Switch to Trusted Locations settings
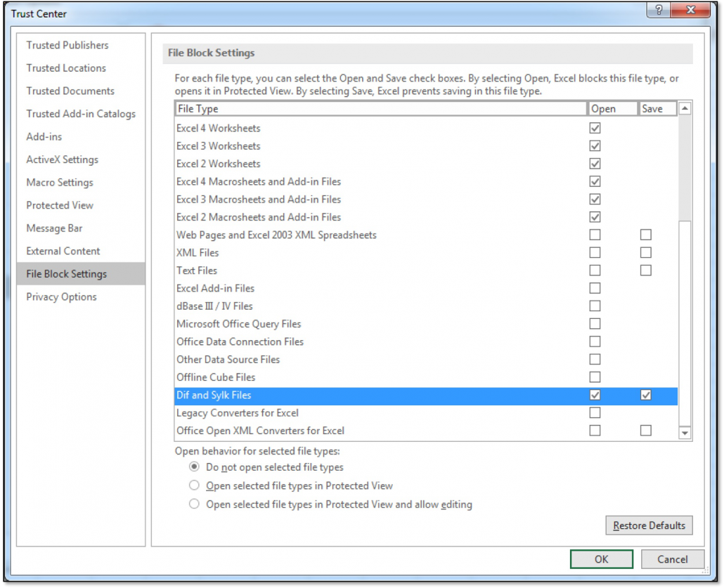Viewport: 724px width, 588px height. [x=66, y=68]
